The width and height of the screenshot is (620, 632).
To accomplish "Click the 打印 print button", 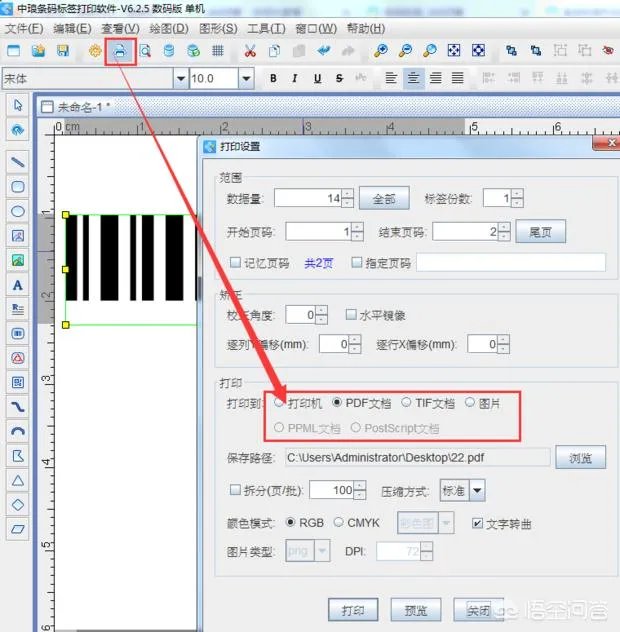I will click(x=353, y=610).
